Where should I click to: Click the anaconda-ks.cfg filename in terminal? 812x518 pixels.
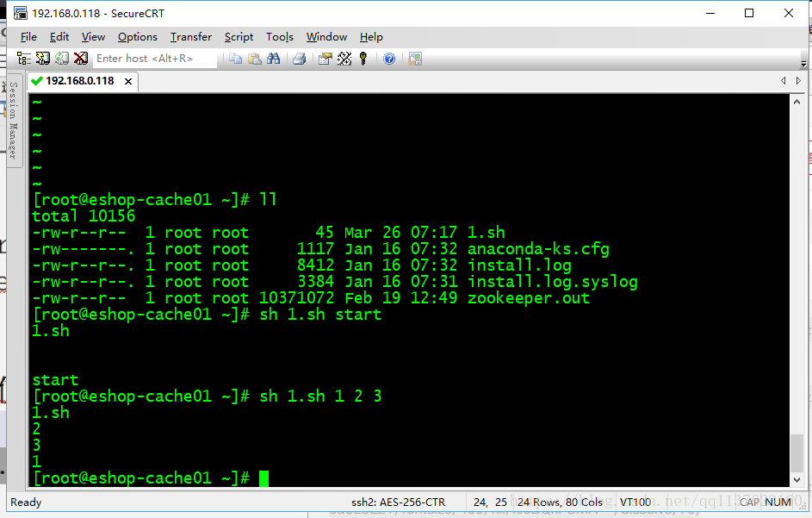point(538,249)
